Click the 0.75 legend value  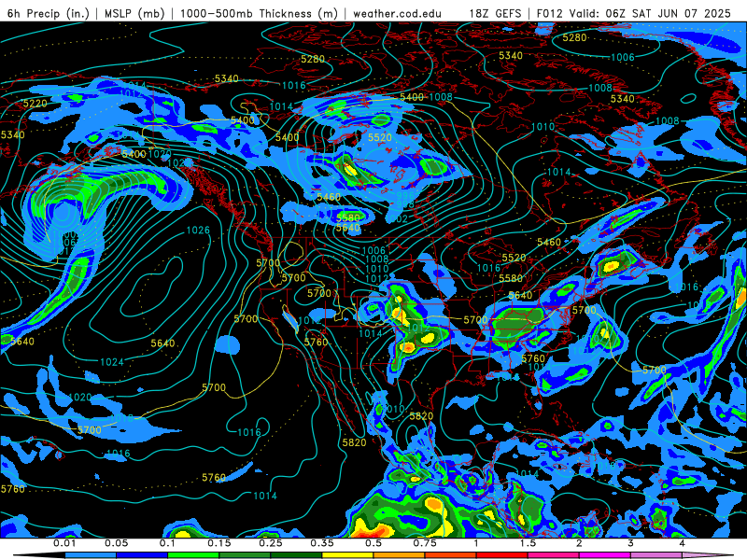pyautogui.click(x=425, y=543)
